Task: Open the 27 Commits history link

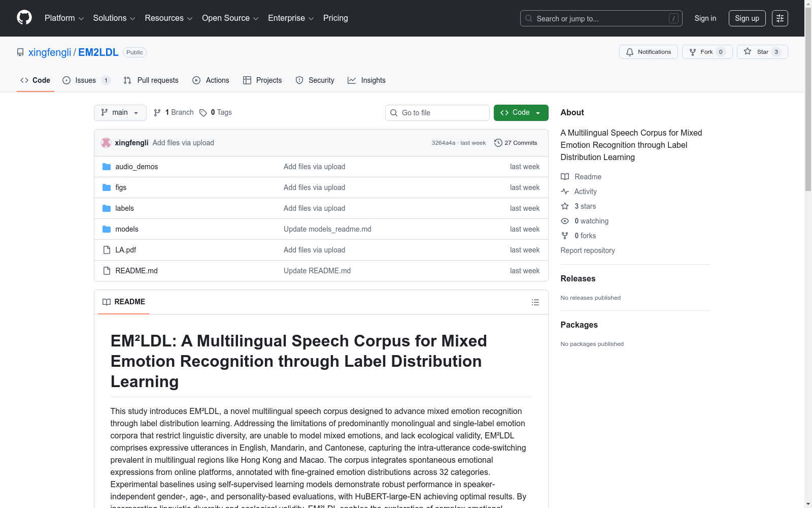Action: point(516,143)
